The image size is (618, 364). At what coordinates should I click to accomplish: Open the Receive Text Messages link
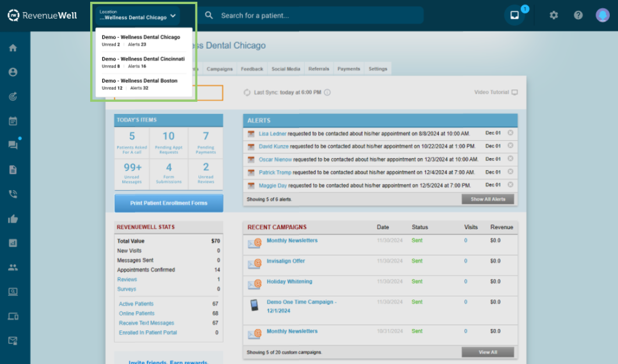[x=147, y=323]
